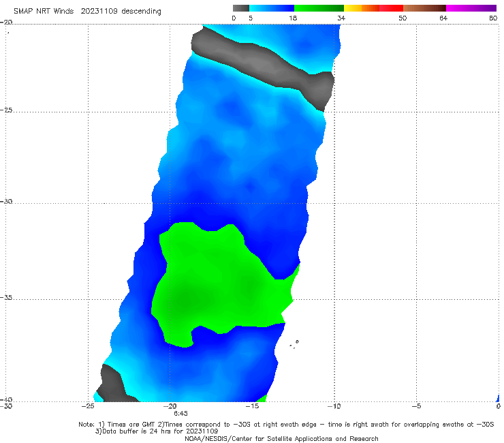The image size is (504, 443).
Task: Click the colorbar value label "18"
Action: point(293,18)
